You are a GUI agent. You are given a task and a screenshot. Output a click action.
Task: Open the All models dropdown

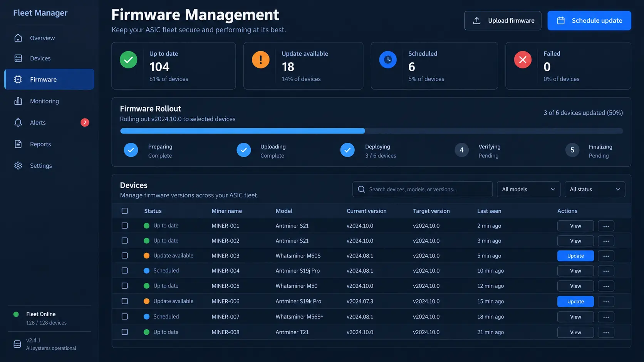point(528,189)
